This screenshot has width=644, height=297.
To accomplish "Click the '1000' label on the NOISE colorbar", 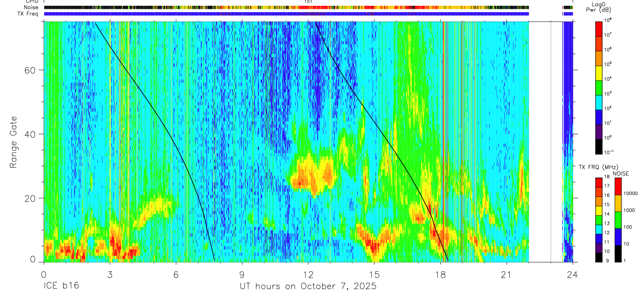I will 629,210.
